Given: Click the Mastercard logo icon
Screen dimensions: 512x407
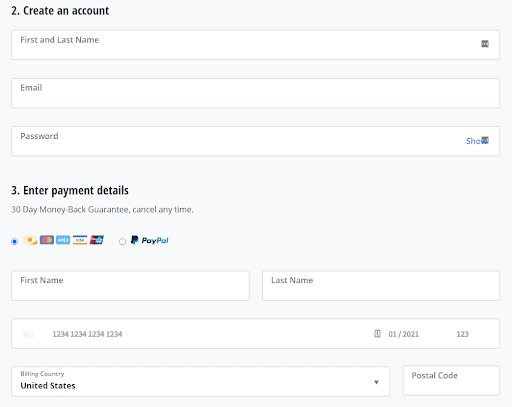Looking at the screenshot, I should click(47, 240).
